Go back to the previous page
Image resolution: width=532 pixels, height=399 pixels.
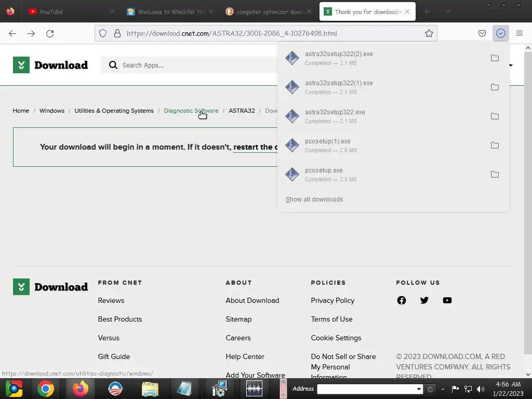[12, 33]
